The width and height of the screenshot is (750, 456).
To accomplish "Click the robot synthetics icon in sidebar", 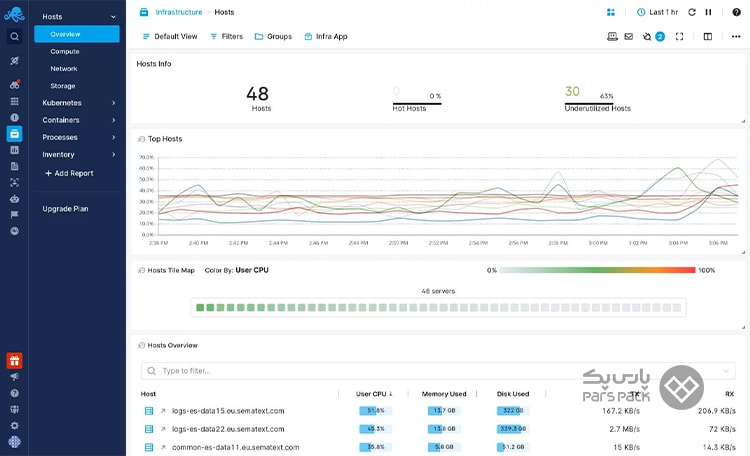I will click(x=14, y=199).
